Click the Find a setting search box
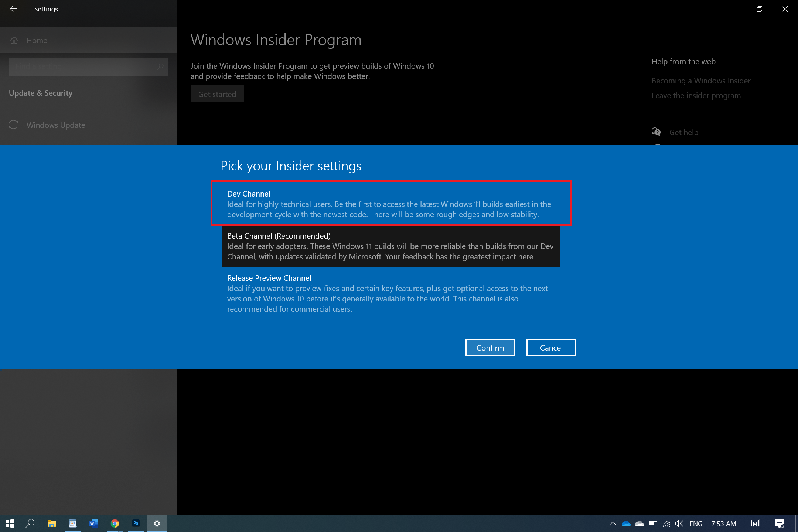The image size is (798, 532). 89,66
